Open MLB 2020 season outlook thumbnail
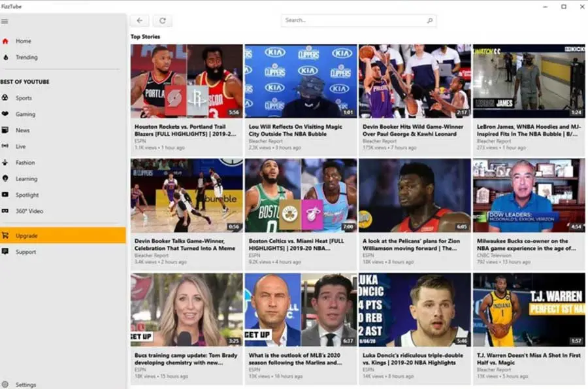The height and width of the screenshot is (389, 588). 301,309
